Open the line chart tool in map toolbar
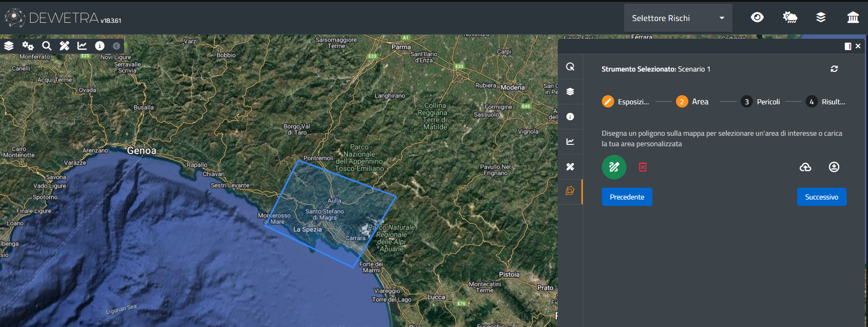This screenshot has height=327, width=868. 82,46
